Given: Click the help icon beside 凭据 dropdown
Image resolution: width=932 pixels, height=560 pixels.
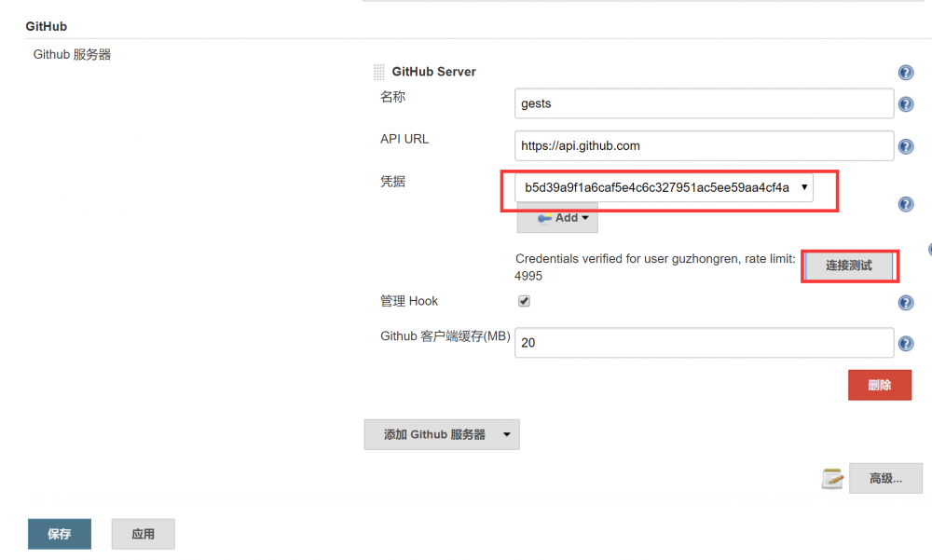Looking at the screenshot, I should click(x=905, y=204).
